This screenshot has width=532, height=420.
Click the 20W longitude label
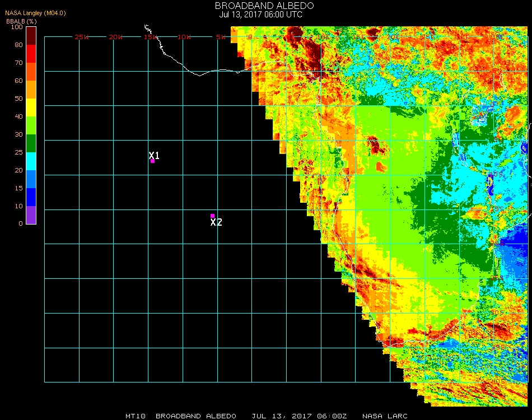[x=116, y=37]
